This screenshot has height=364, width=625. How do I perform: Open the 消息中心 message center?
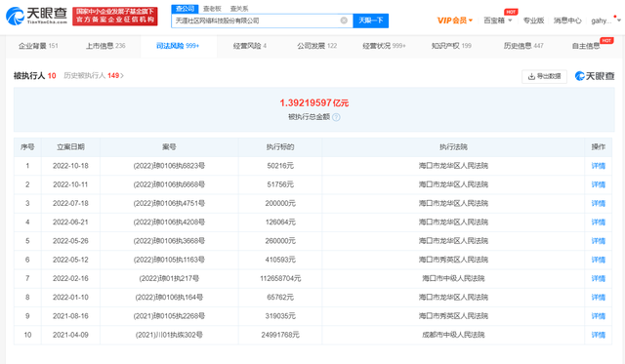[567, 20]
